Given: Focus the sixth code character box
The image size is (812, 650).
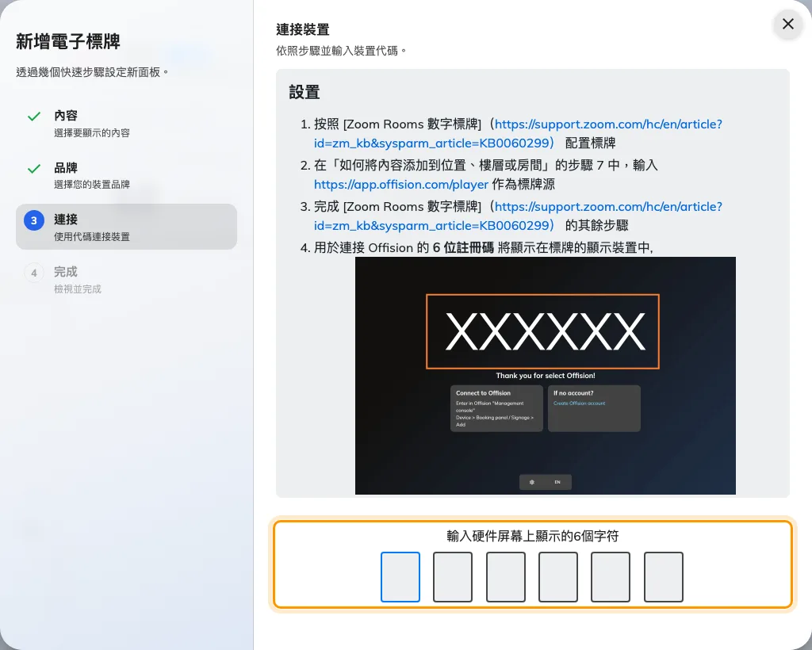Looking at the screenshot, I should click(x=664, y=577).
